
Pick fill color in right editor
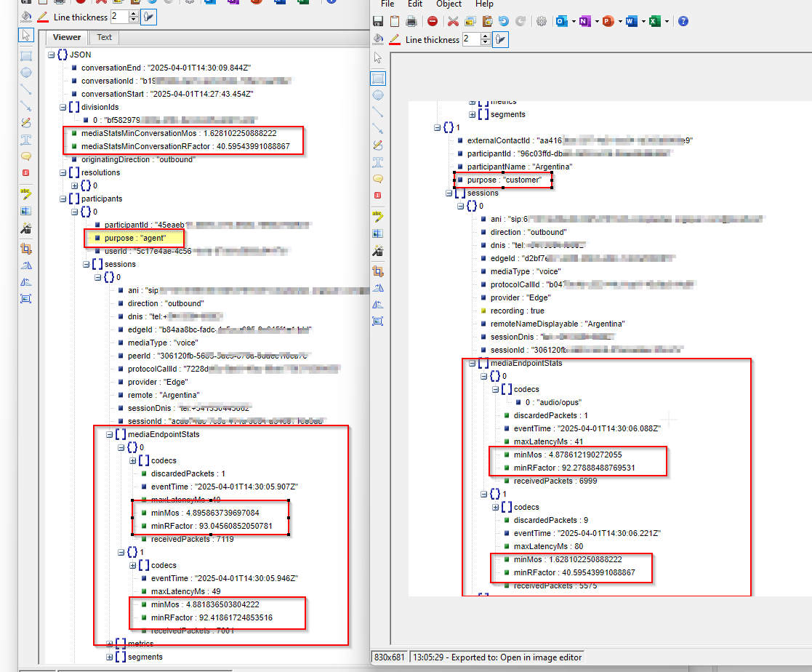[x=378, y=39]
